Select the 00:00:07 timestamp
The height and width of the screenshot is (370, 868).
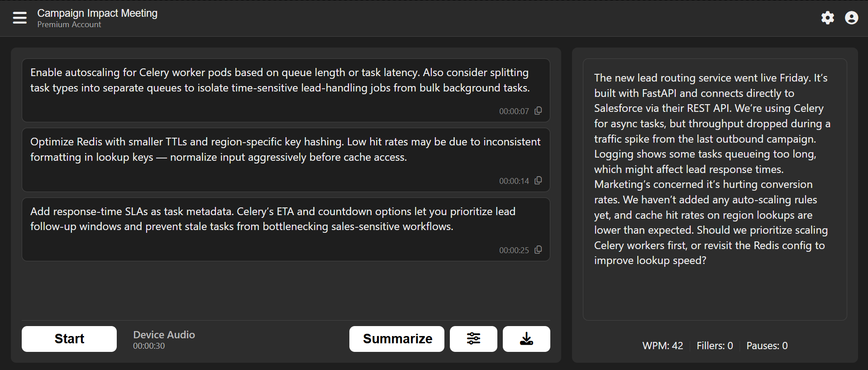click(x=514, y=111)
